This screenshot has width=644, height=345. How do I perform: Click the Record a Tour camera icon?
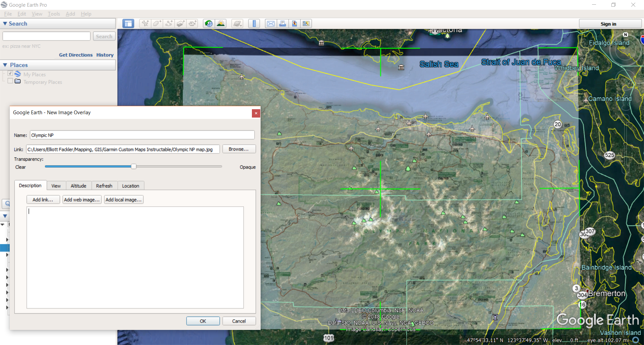(193, 23)
